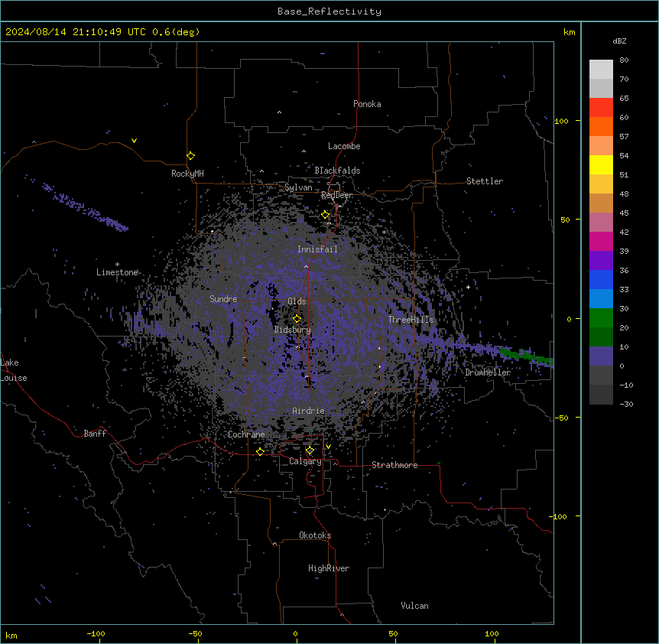Click the Drumheller city label

point(488,372)
